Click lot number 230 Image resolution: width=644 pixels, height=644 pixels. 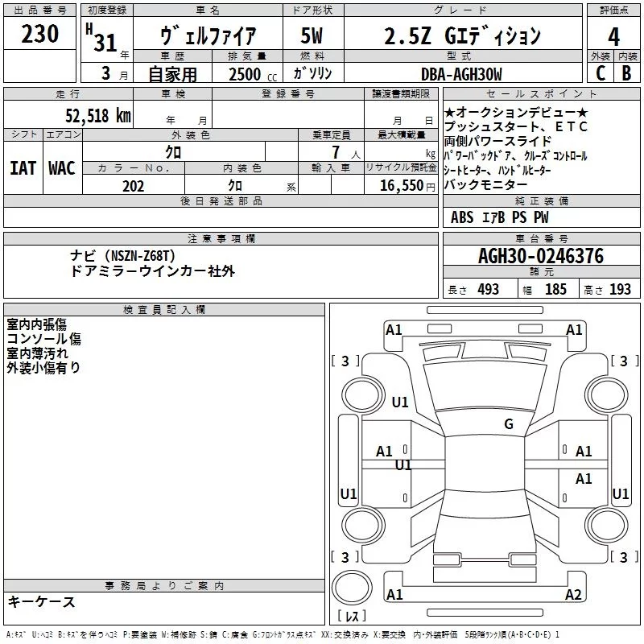39,34
